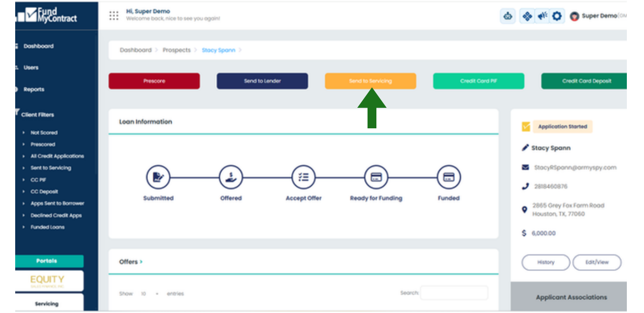Expand the CC PIF filter
The height and width of the screenshot is (313, 644).
point(38,180)
